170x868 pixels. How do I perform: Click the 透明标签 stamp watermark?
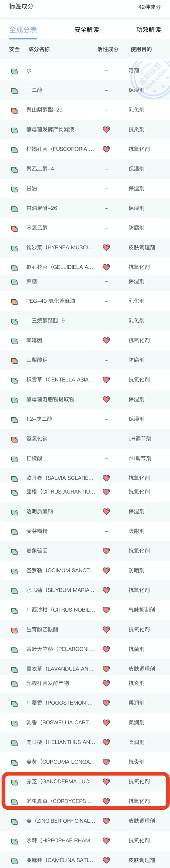[x=151, y=79]
